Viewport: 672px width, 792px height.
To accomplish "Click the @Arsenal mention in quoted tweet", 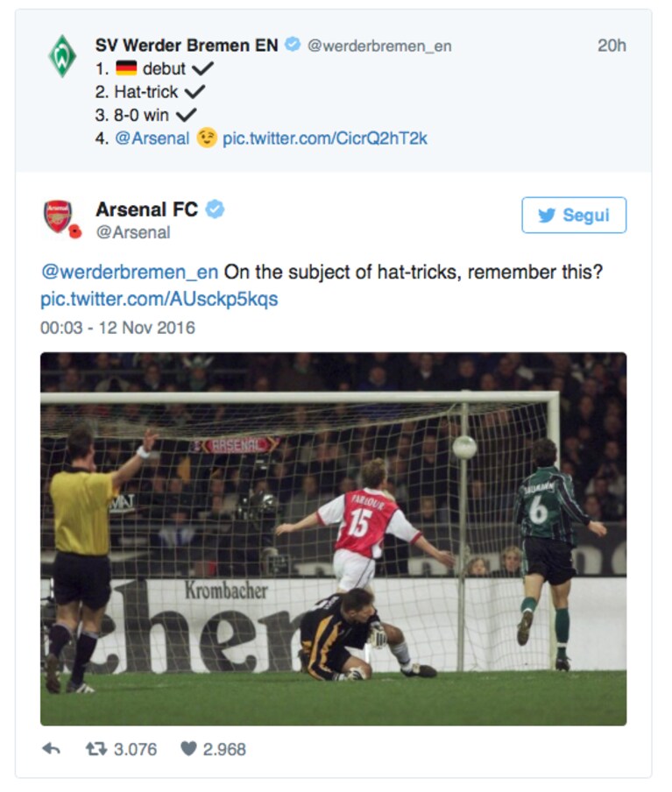I will (x=152, y=138).
